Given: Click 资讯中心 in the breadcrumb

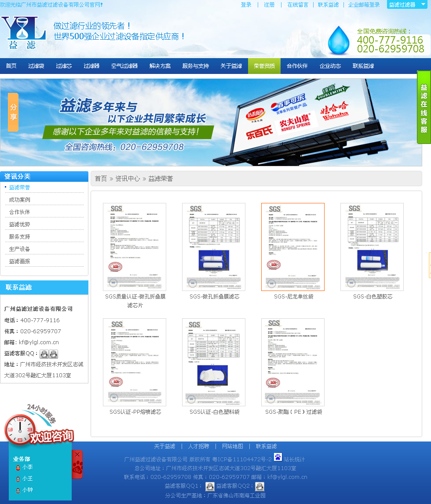Looking at the screenshot, I should click(x=128, y=179).
